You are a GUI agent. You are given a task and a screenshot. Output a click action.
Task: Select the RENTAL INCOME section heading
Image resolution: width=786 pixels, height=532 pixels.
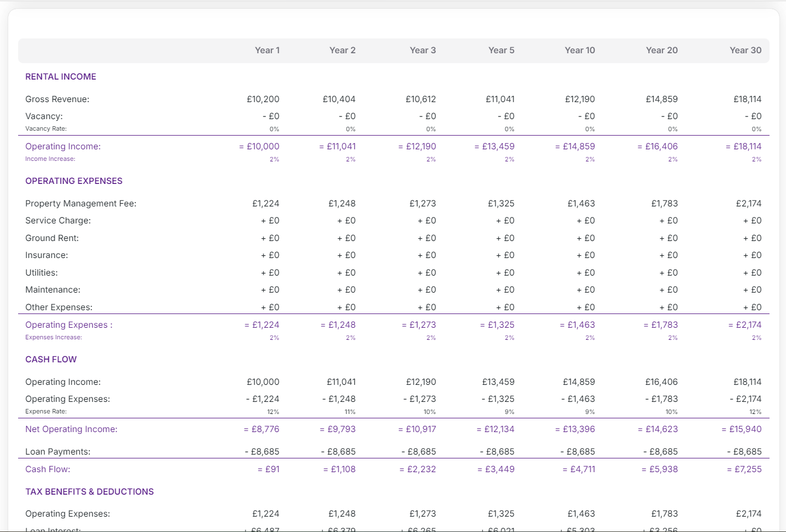(x=60, y=77)
